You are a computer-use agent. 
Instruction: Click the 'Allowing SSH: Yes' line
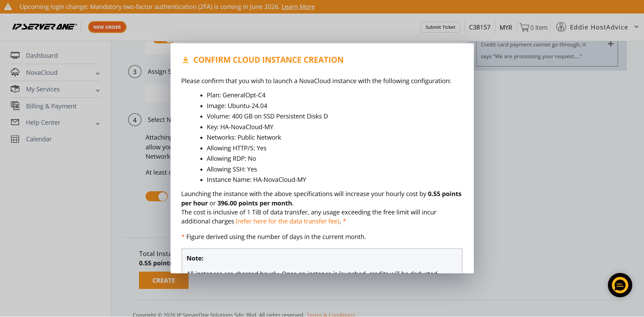click(x=232, y=169)
